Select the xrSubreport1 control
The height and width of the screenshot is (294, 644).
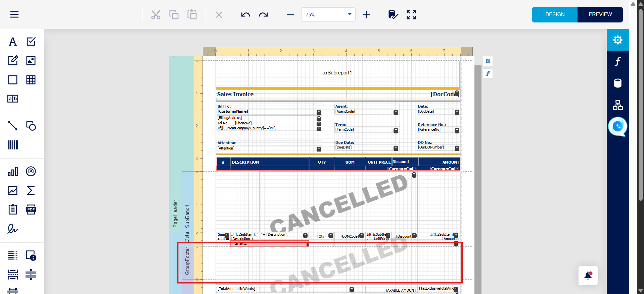coord(337,74)
